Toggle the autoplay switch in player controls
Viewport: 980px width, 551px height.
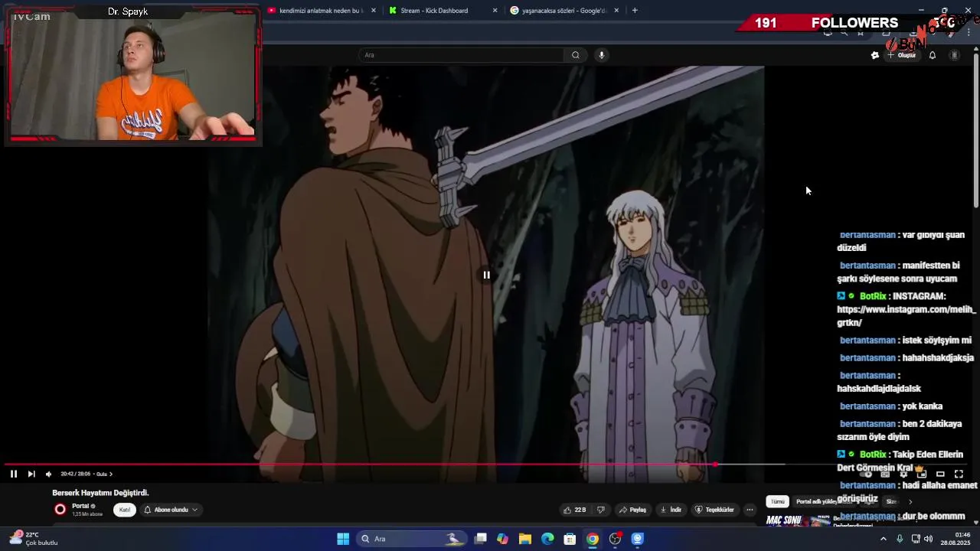[867, 474]
